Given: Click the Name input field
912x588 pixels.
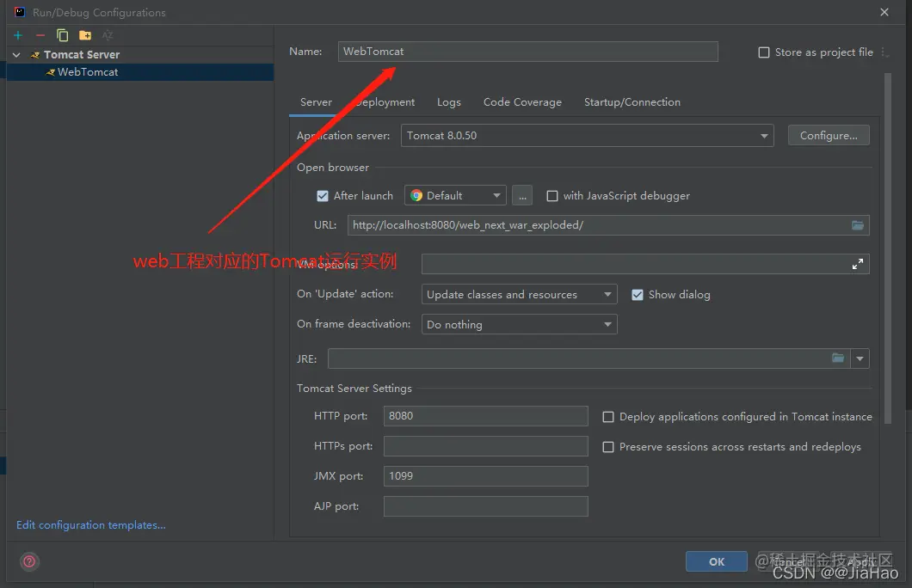Looking at the screenshot, I should 528,51.
